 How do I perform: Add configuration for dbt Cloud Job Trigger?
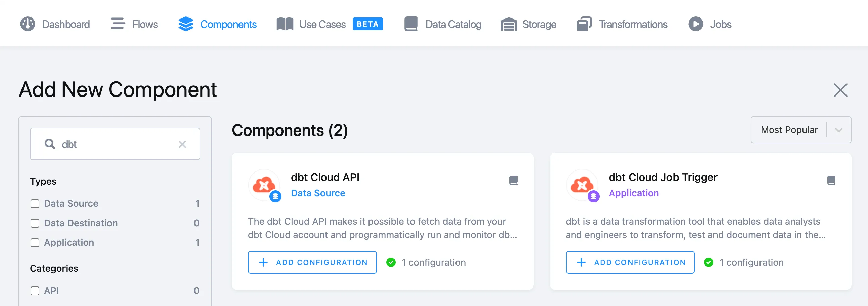[x=630, y=262]
